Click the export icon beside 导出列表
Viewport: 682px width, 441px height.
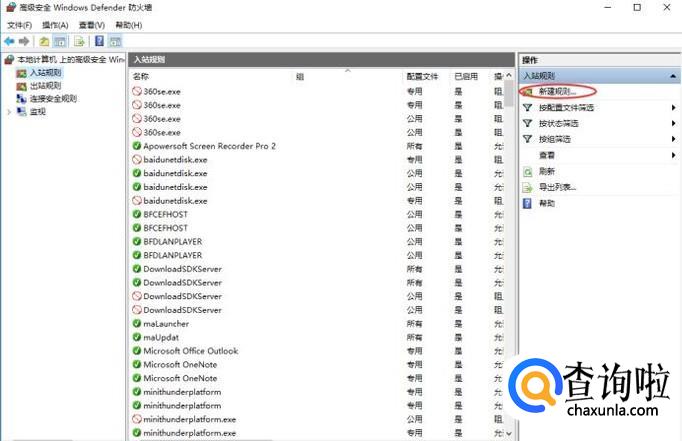click(527, 187)
